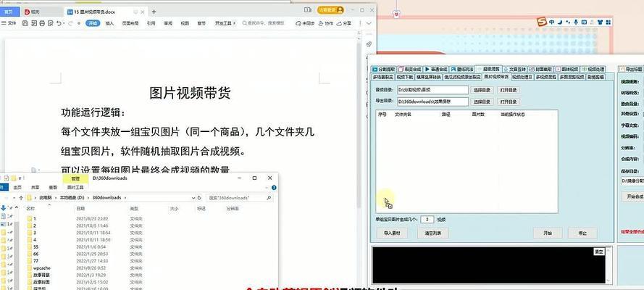Open the 分割提取 toolbar tab in video software
Image resolution: width=644 pixels, height=290 pixels.
[384, 70]
